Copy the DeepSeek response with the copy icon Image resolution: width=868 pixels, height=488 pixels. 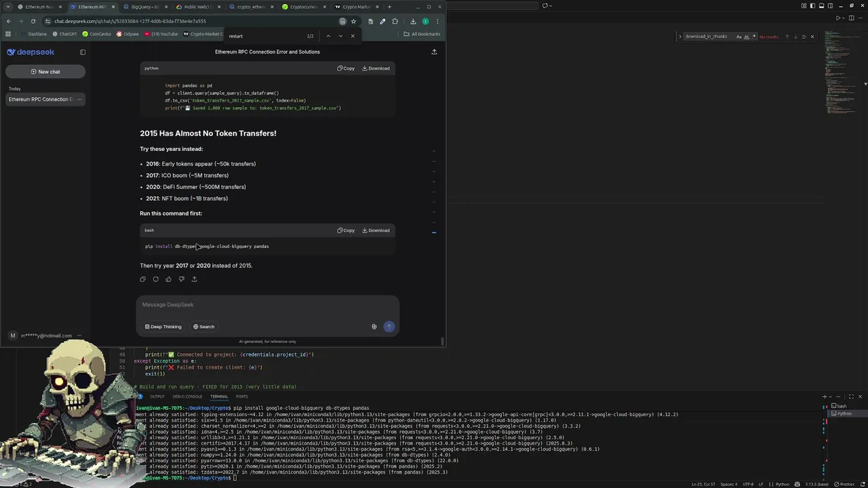click(142, 279)
